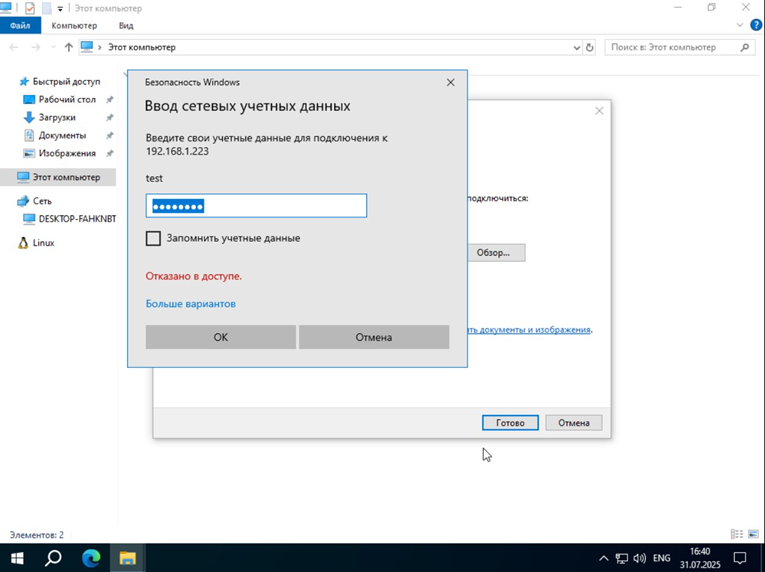Close the background wizard window

pyautogui.click(x=599, y=111)
